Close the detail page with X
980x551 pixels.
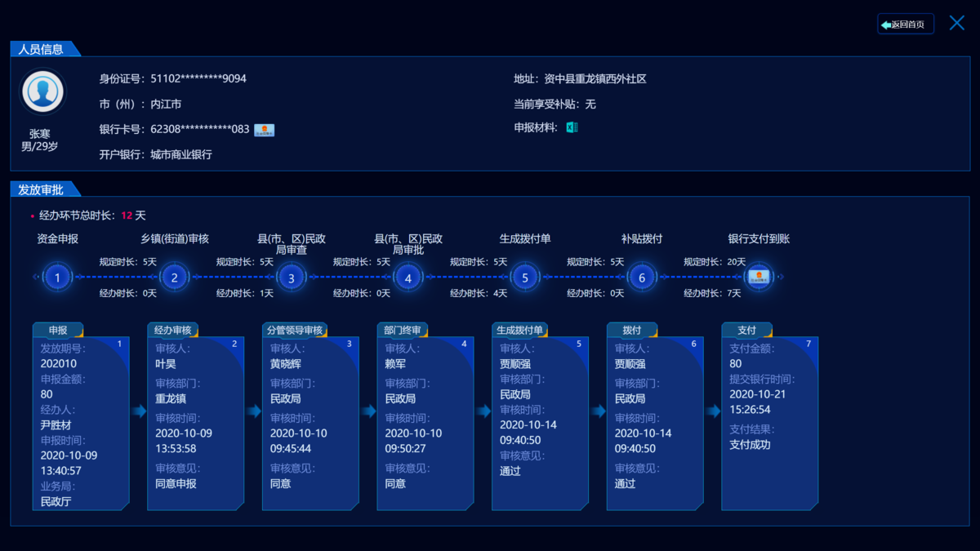956,23
